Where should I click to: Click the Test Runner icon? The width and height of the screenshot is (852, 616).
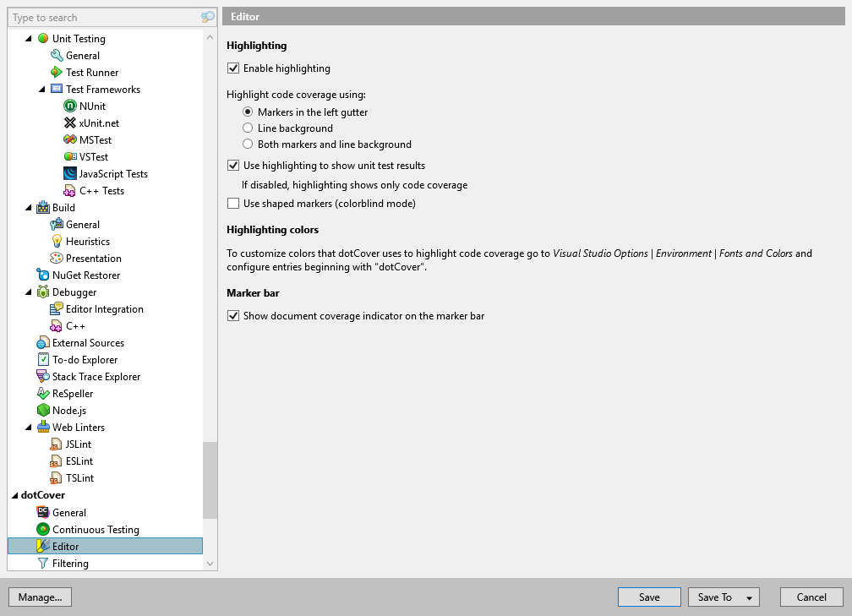57,73
